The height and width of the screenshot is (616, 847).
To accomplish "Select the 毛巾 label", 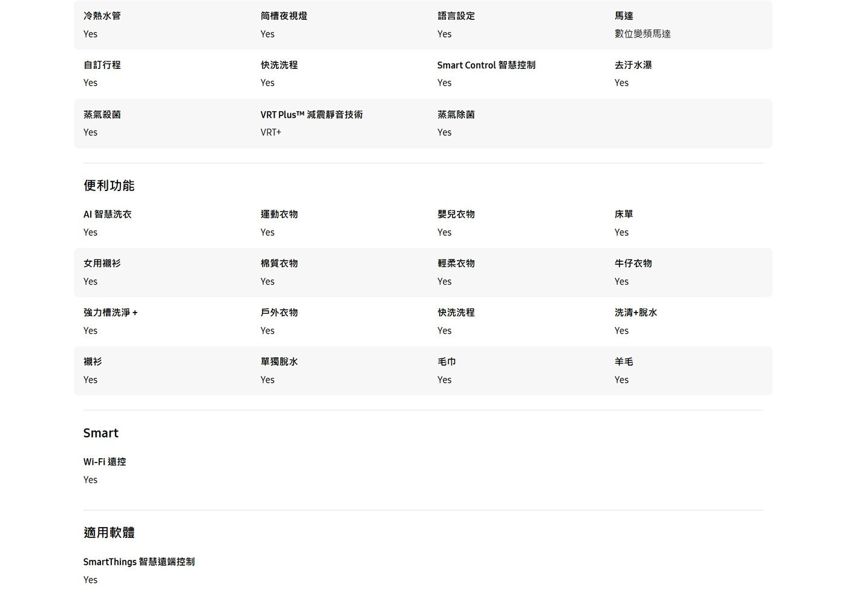I will (446, 361).
